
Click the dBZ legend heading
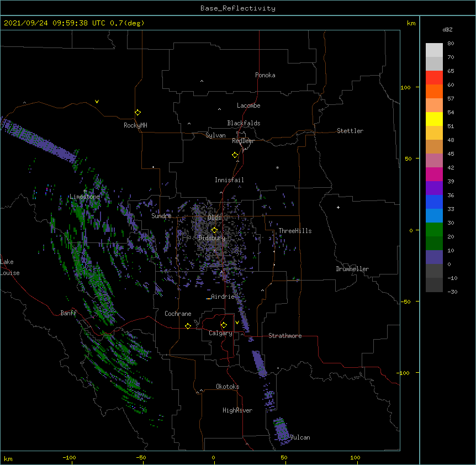[447, 30]
